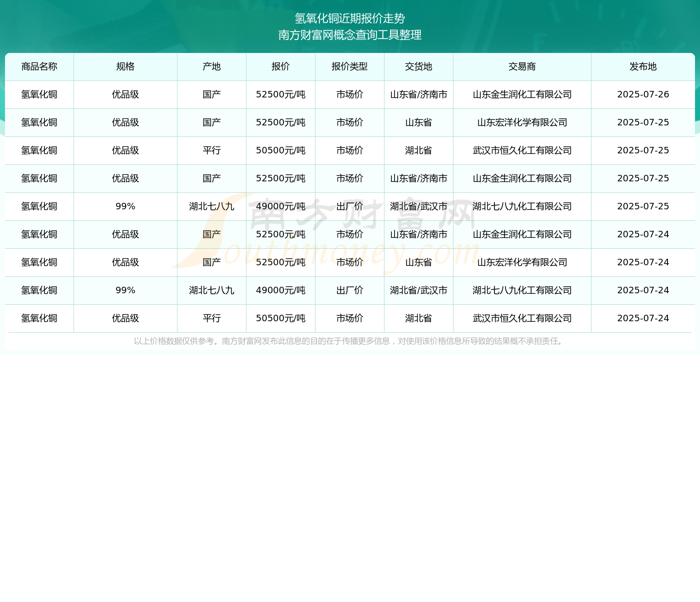Click 市场价 in the 2025-07-26 row
Viewport: 700px width, 602px height.
click(350, 94)
